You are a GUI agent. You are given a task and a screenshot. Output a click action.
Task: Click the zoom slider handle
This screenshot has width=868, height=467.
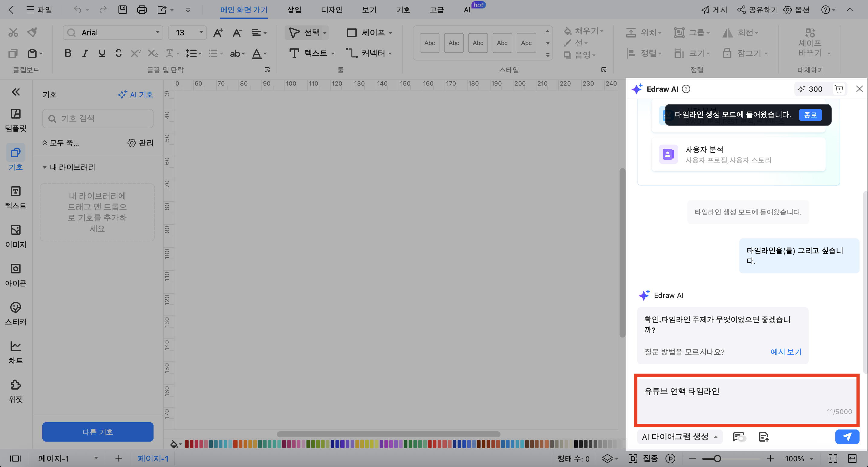point(717,458)
